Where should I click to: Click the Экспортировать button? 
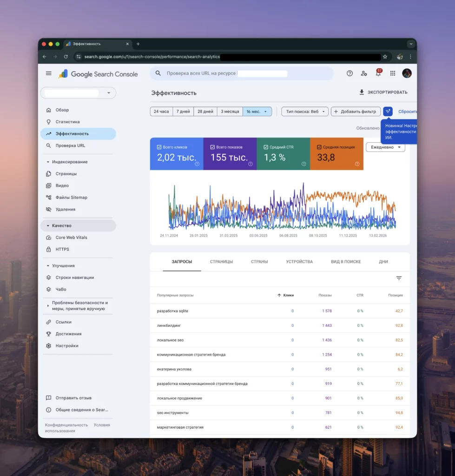tap(383, 93)
